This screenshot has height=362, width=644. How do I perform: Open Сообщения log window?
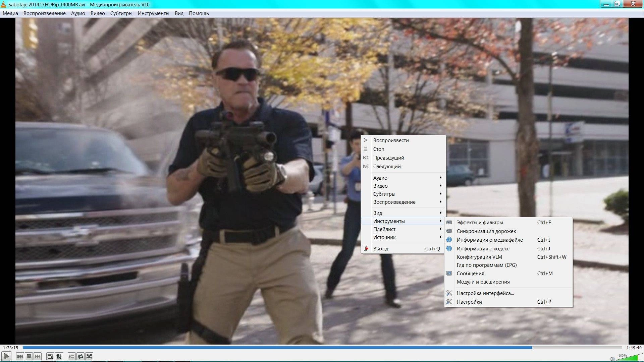pyautogui.click(x=508, y=274)
